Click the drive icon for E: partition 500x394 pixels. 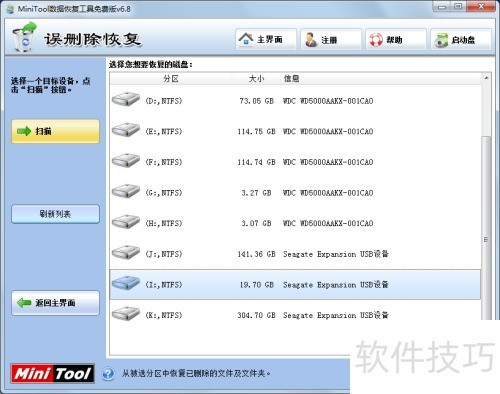point(126,130)
